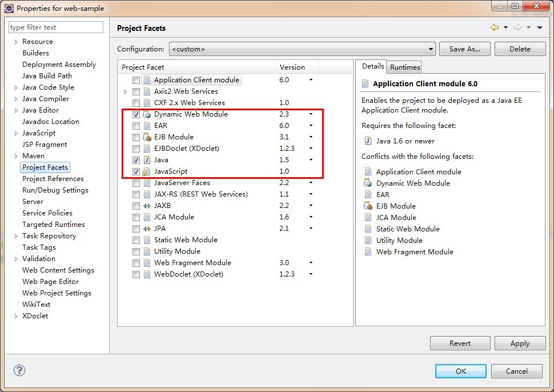Click the Cancel button
554x392 pixels.
(x=516, y=371)
